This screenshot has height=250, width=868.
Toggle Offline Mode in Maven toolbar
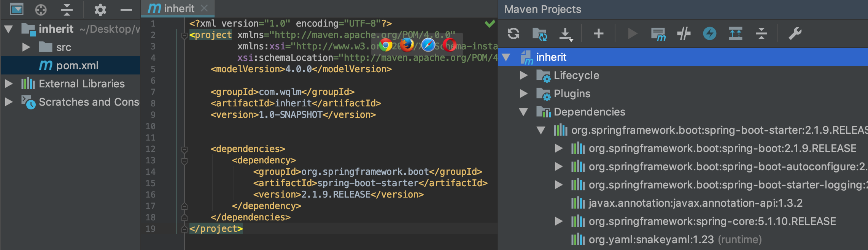tap(684, 34)
